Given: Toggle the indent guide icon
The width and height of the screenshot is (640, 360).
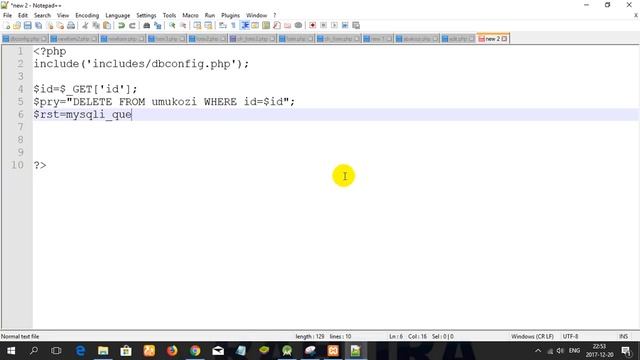Looking at the screenshot, I should 244,25.
